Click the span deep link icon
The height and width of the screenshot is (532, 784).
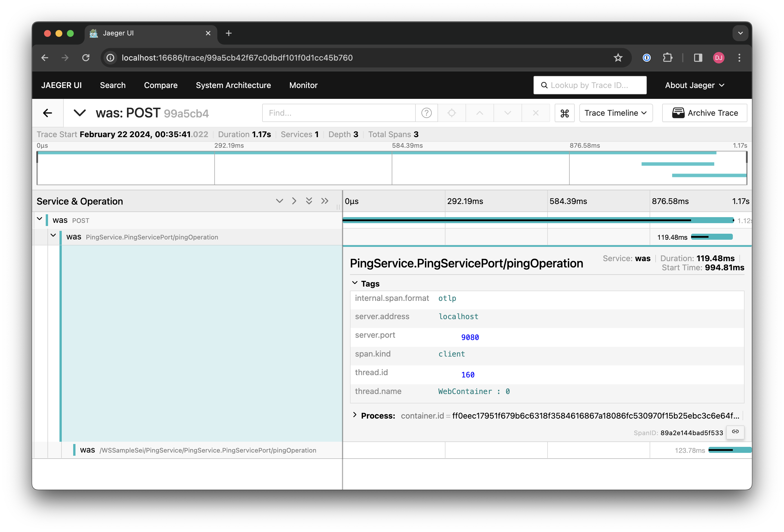pos(735,432)
